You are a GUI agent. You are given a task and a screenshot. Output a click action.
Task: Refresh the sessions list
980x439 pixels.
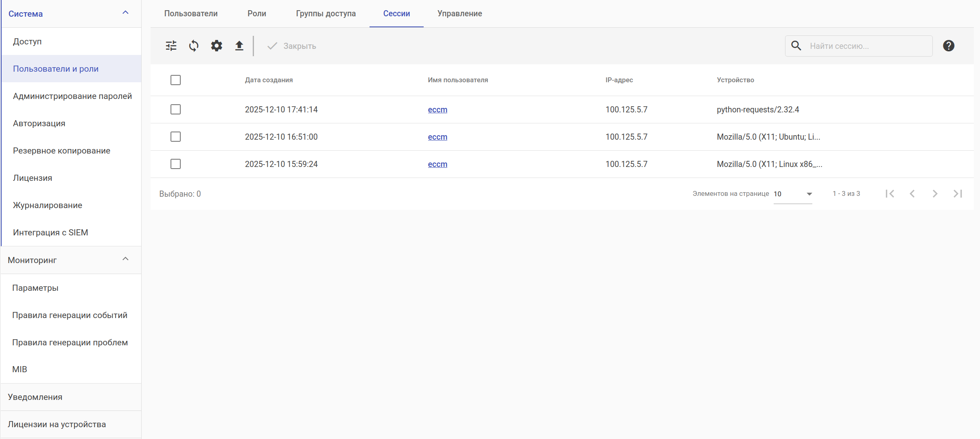click(x=194, y=46)
